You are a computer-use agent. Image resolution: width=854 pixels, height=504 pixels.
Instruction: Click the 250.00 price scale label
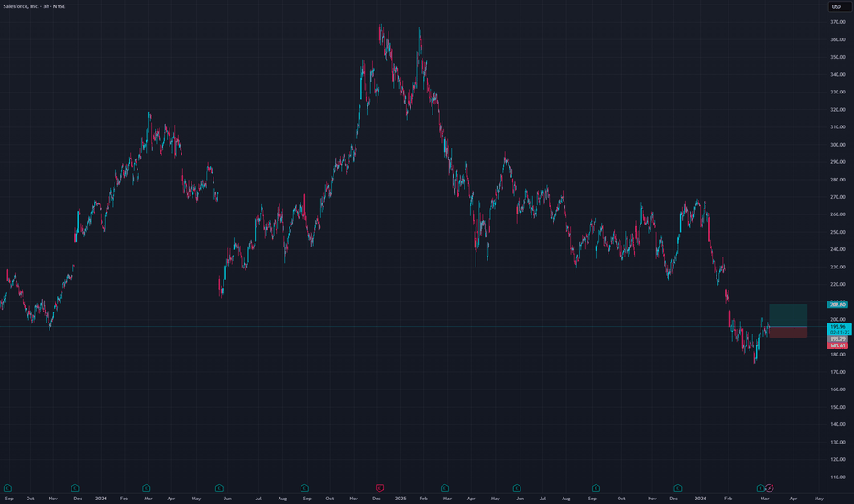[838, 232]
